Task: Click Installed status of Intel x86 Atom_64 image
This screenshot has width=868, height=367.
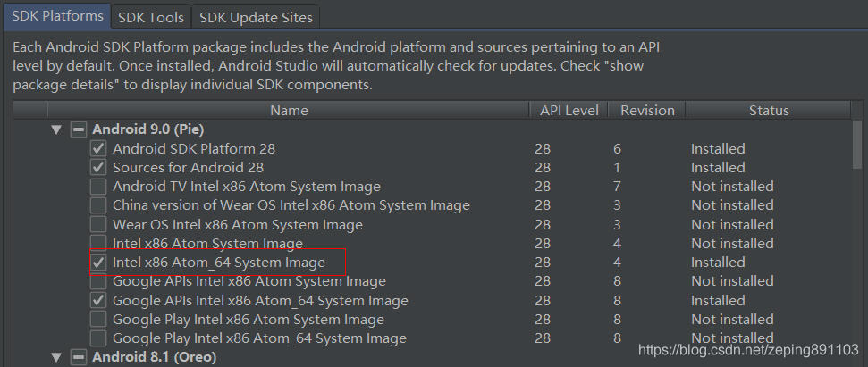Action: (718, 263)
